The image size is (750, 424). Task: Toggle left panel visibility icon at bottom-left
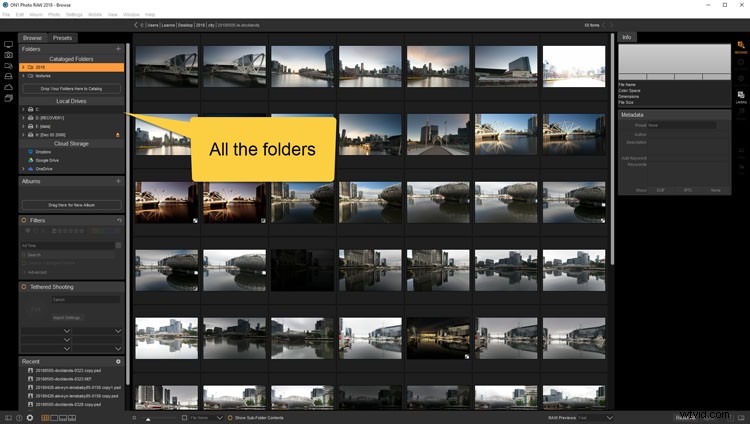[x=8, y=418]
